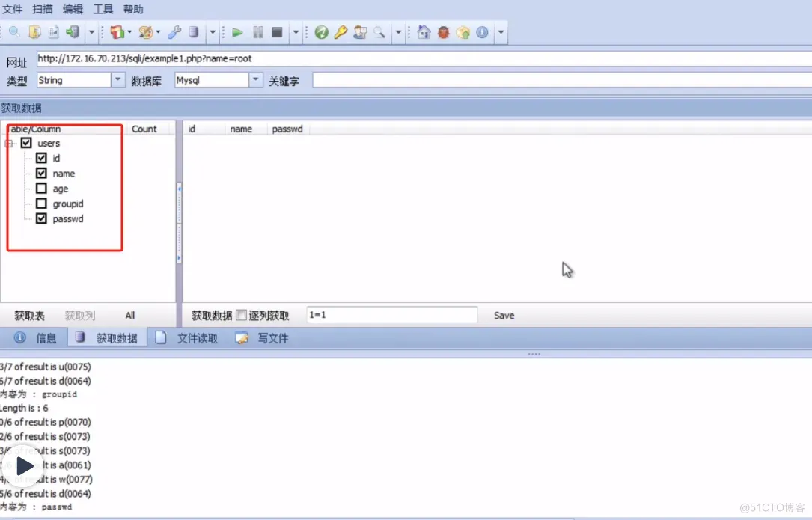Open the 文件 menu
Screen dimensions: 812x520
point(12,9)
